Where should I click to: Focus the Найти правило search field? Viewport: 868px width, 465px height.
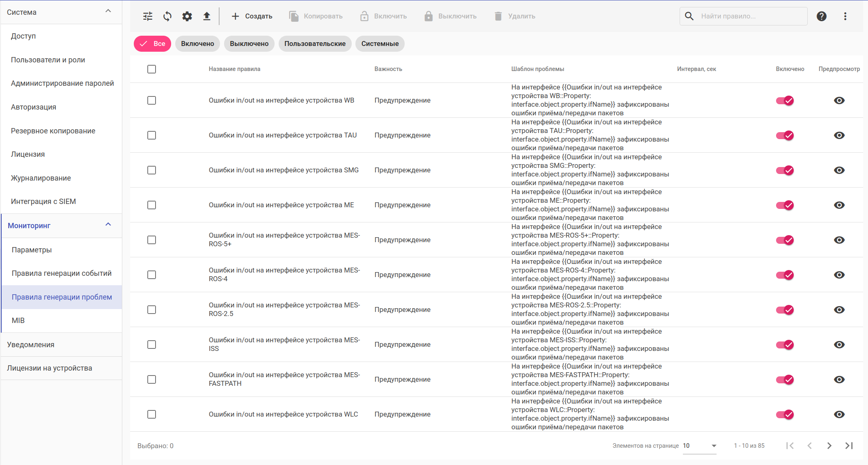click(751, 16)
